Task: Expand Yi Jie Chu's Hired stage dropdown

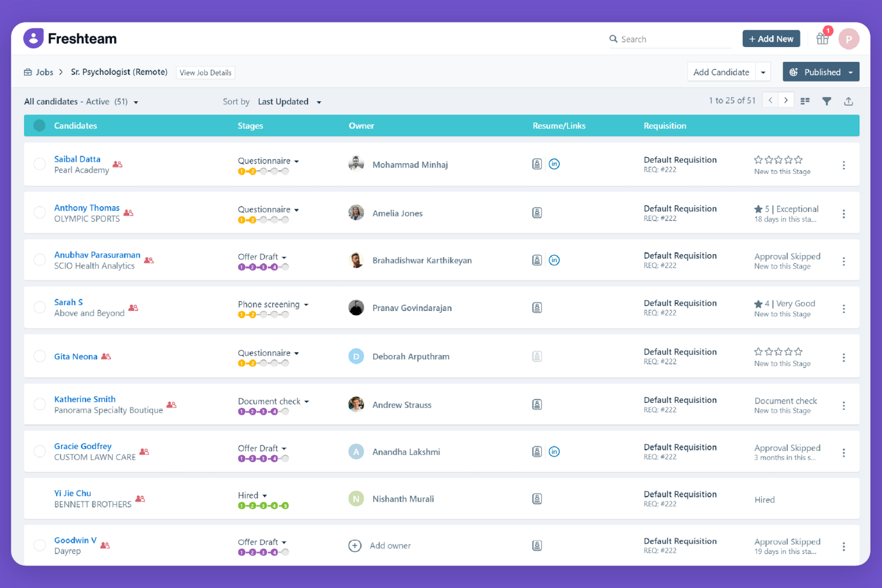Action: point(264,495)
